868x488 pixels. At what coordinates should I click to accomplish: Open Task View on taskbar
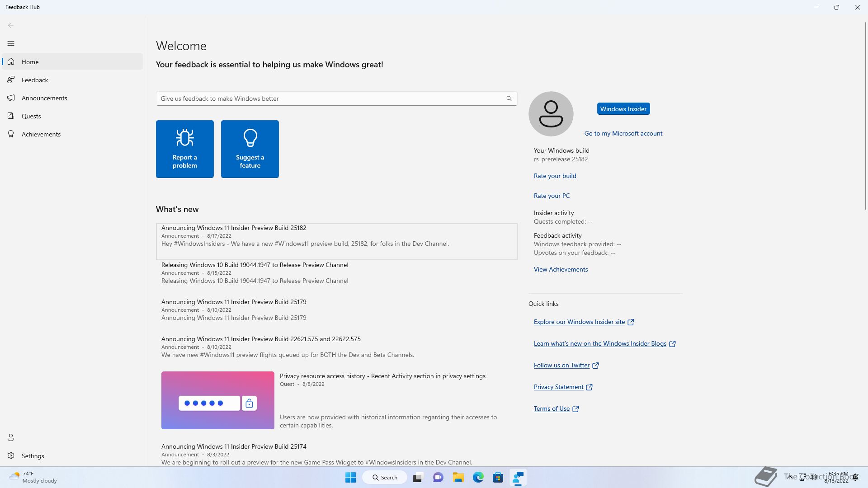tap(418, 477)
